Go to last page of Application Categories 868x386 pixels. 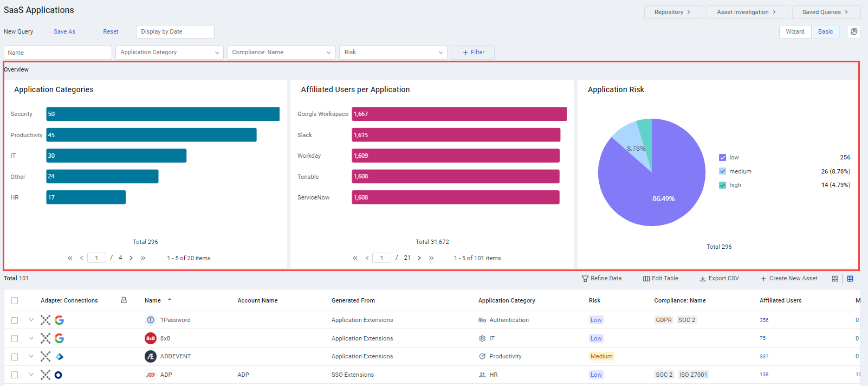point(143,258)
